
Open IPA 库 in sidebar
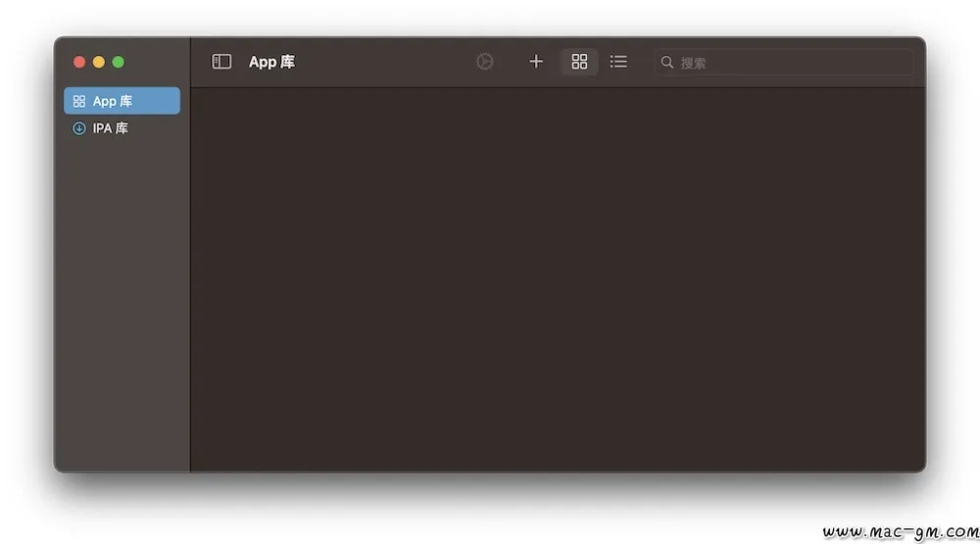(x=122, y=128)
